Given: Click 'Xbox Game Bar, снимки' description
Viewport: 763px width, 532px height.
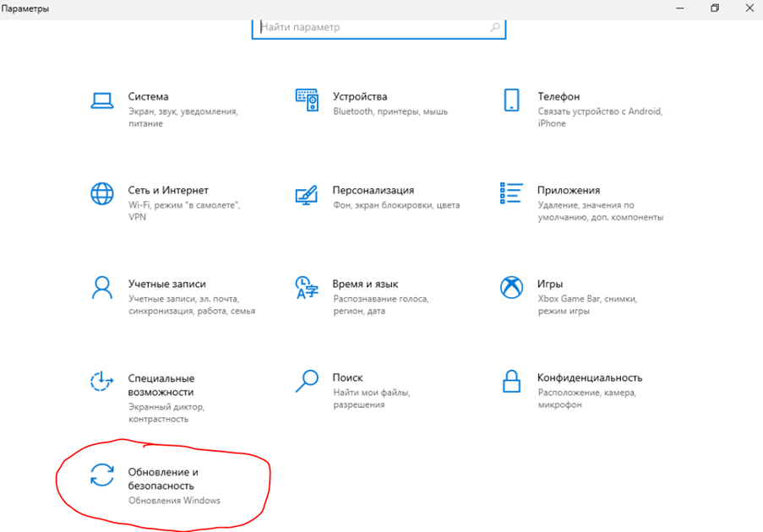Looking at the screenshot, I should coord(588,305).
